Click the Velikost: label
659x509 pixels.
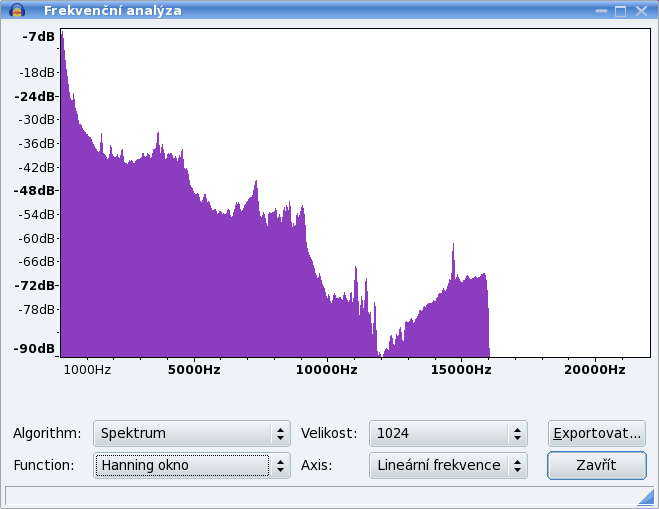(329, 433)
